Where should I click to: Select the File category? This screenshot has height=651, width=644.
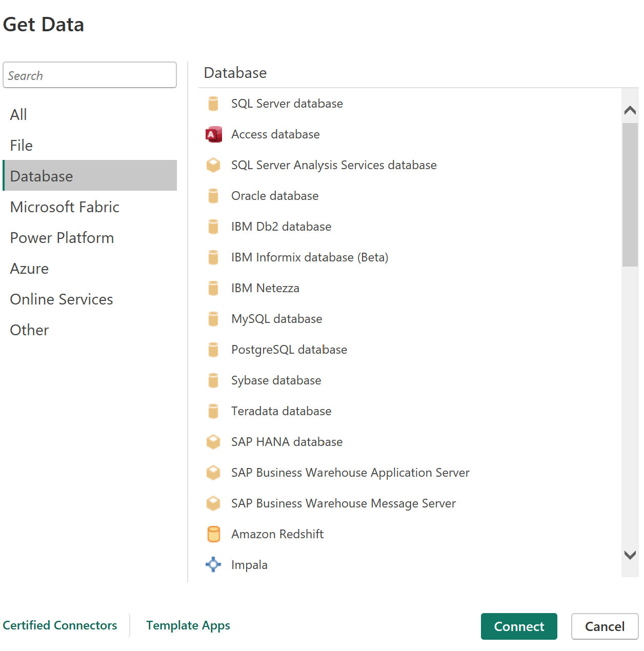click(x=90, y=145)
